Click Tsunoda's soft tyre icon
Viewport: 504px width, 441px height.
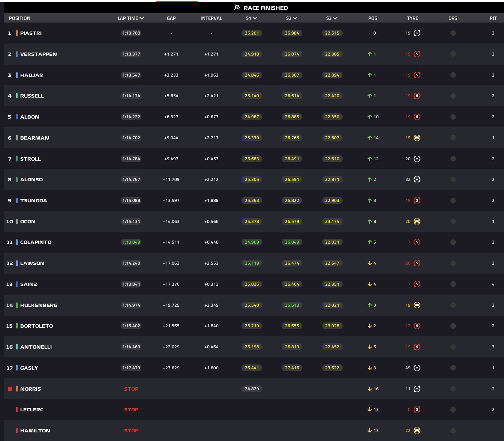(x=417, y=200)
